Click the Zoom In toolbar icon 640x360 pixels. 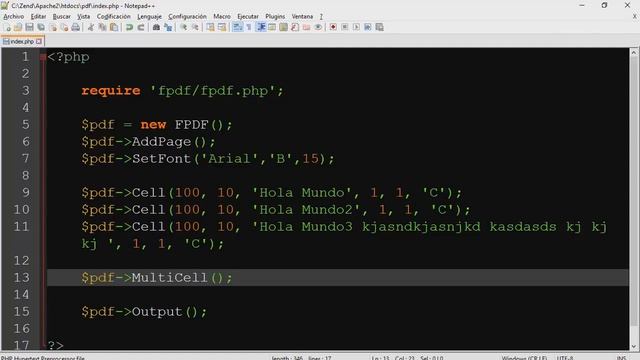click(x=183, y=27)
